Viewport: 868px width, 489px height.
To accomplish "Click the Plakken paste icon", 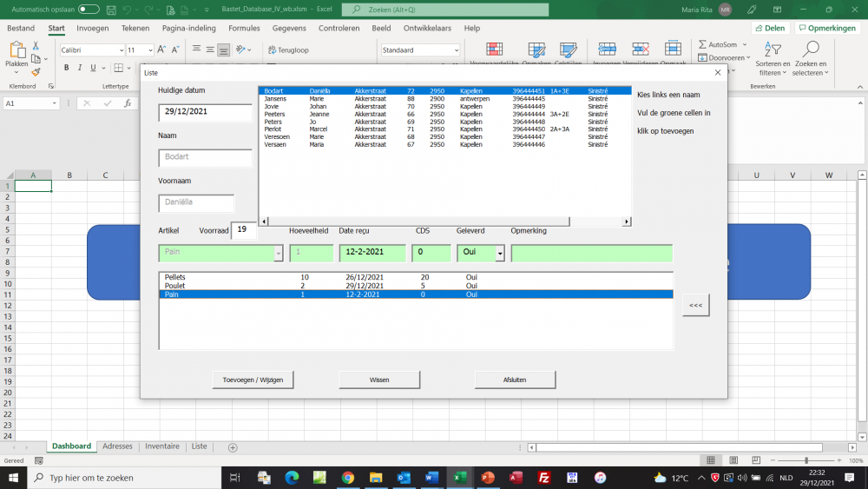I will [x=16, y=52].
